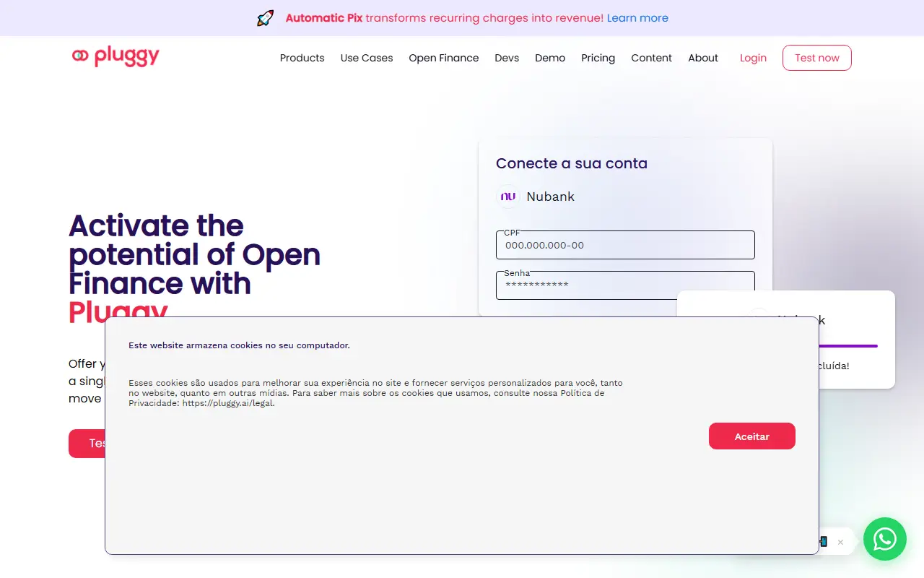
Task: Click the Nubank name in the connect card
Action: [551, 197]
